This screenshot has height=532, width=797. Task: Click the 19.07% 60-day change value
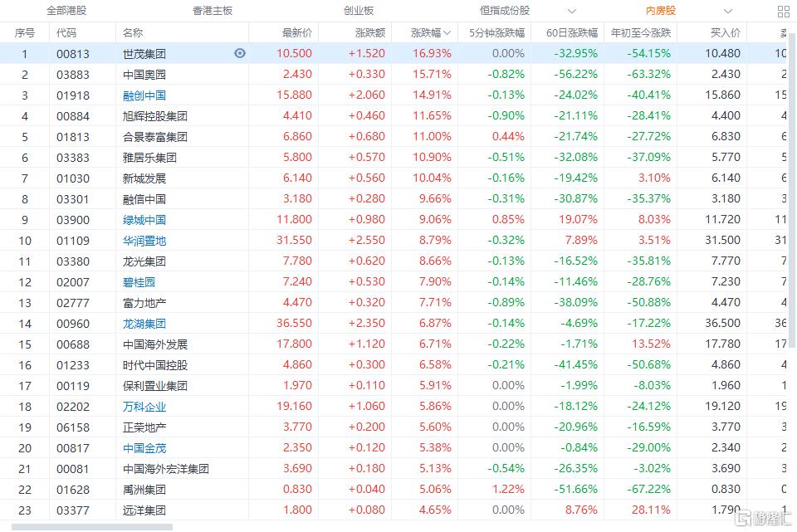578,219
